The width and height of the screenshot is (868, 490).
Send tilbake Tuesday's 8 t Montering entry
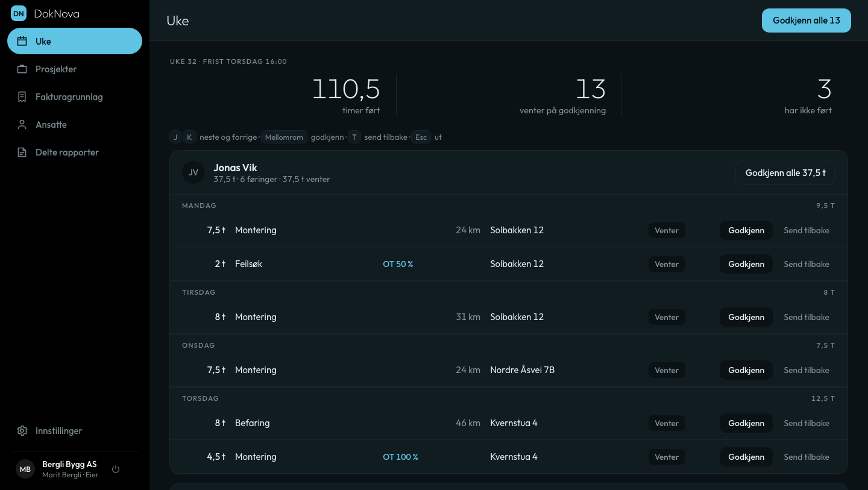[x=807, y=317]
